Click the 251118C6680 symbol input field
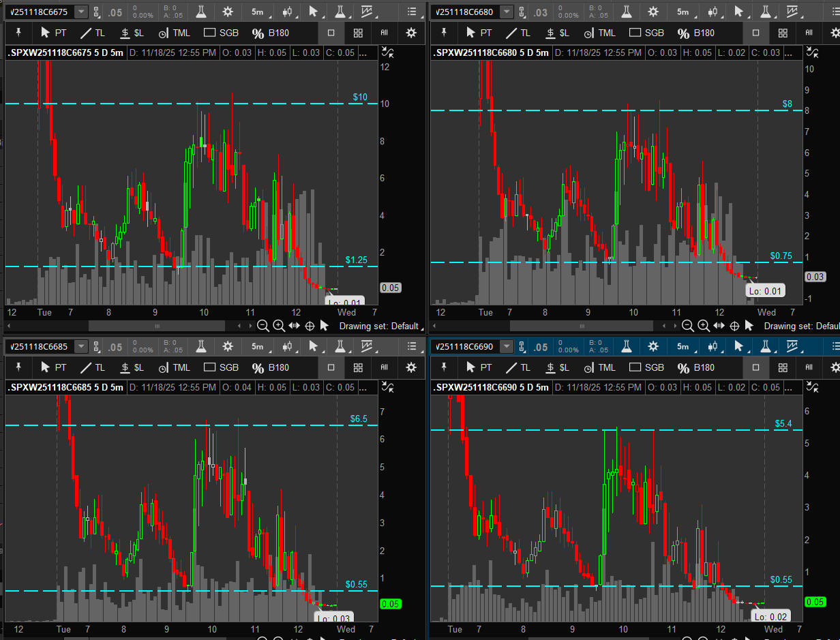The height and width of the screenshot is (640, 840). coord(465,12)
